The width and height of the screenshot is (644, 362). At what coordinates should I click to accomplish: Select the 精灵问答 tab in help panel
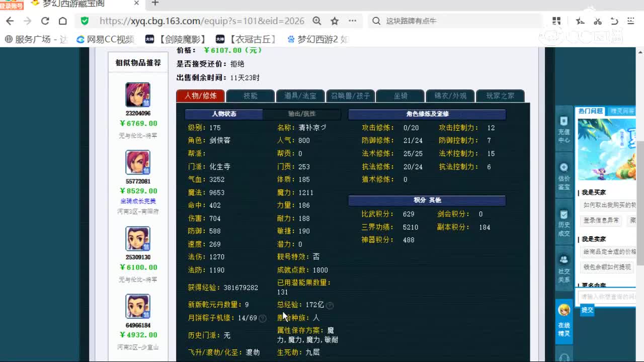[622, 111]
